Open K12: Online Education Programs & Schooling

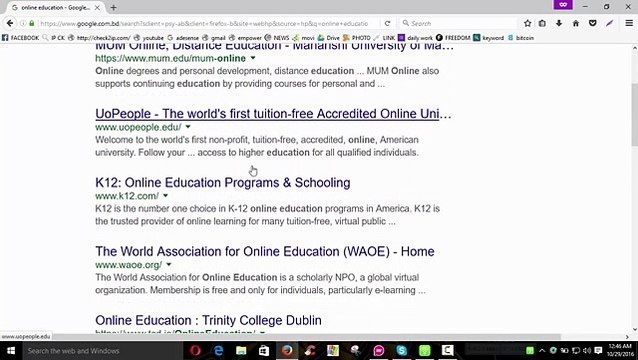coord(223,183)
